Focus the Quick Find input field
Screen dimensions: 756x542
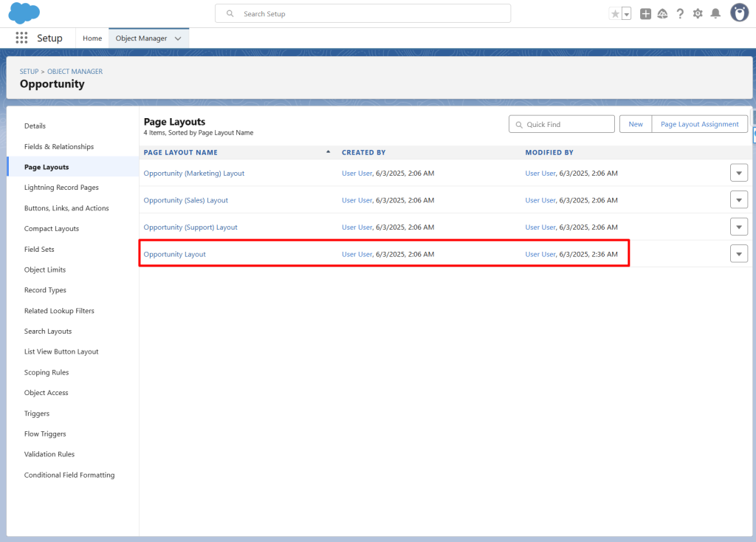[567, 125]
